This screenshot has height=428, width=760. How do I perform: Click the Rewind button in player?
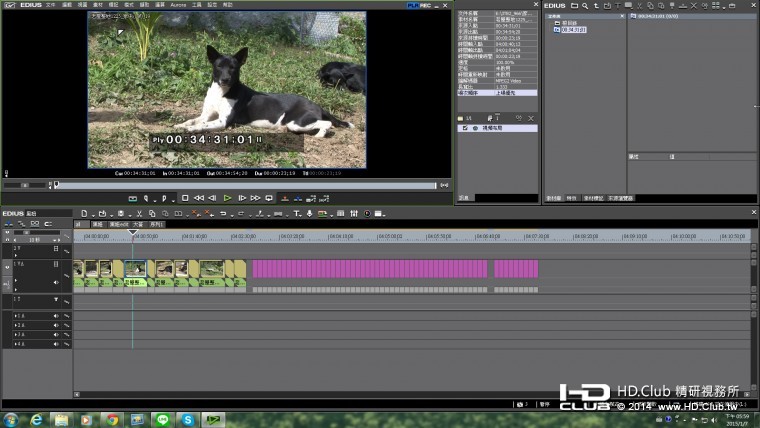pyautogui.click(x=198, y=198)
